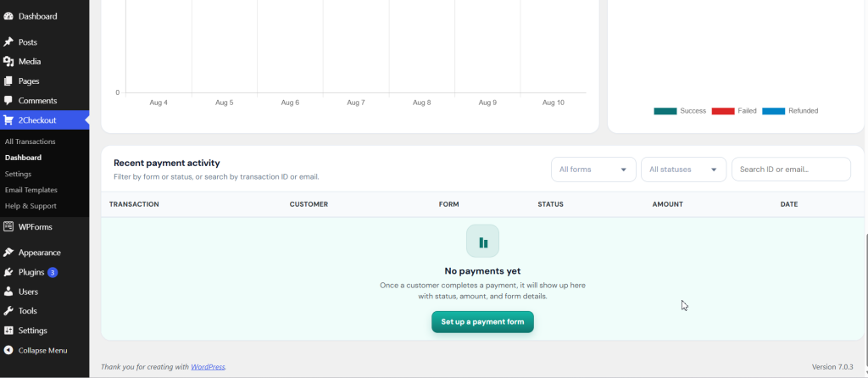
Task: Click the Success legend label
Action: [693, 111]
